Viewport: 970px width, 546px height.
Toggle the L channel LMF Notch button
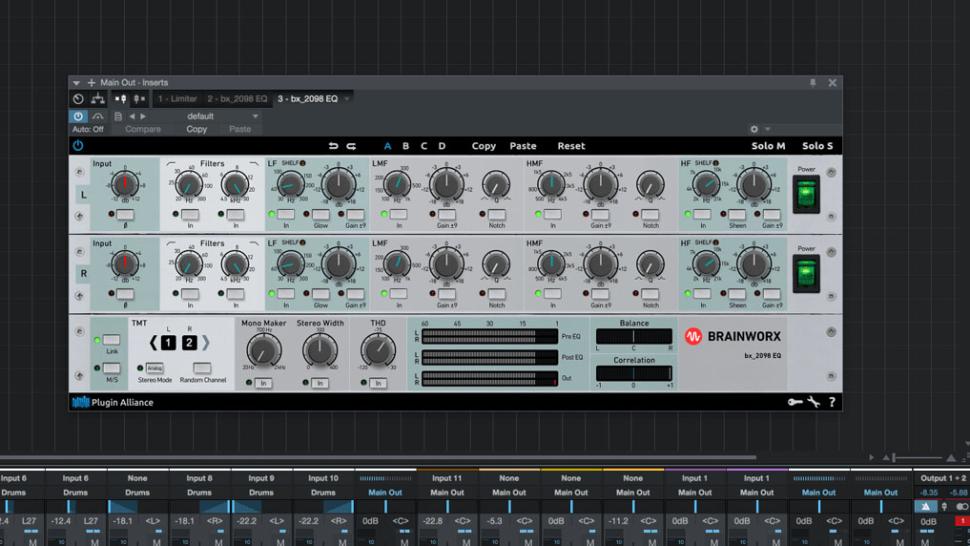(x=497, y=215)
